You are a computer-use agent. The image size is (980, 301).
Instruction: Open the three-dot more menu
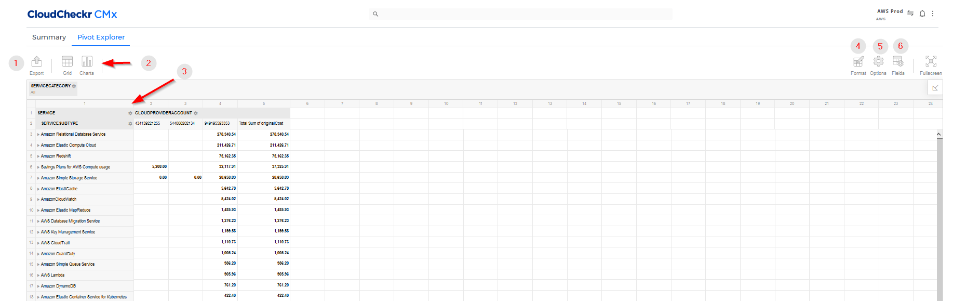[933, 14]
